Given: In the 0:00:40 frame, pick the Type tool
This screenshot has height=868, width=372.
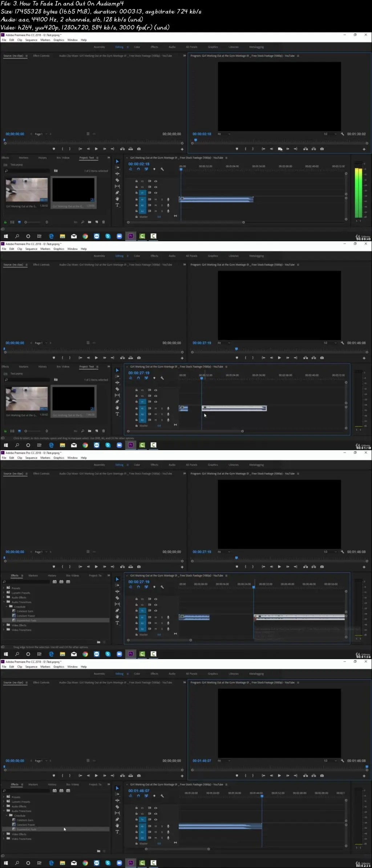Looking at the screenshot, I should [x=117, y=205].
